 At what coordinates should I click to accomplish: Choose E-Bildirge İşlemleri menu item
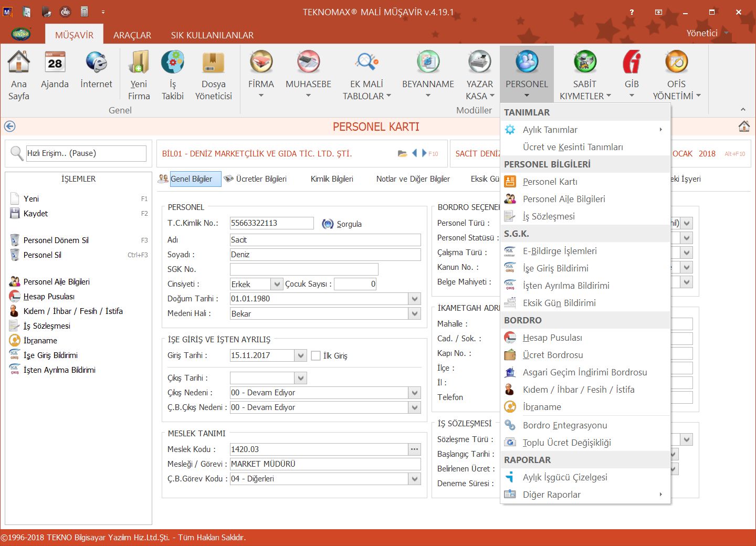pos(559,251)
